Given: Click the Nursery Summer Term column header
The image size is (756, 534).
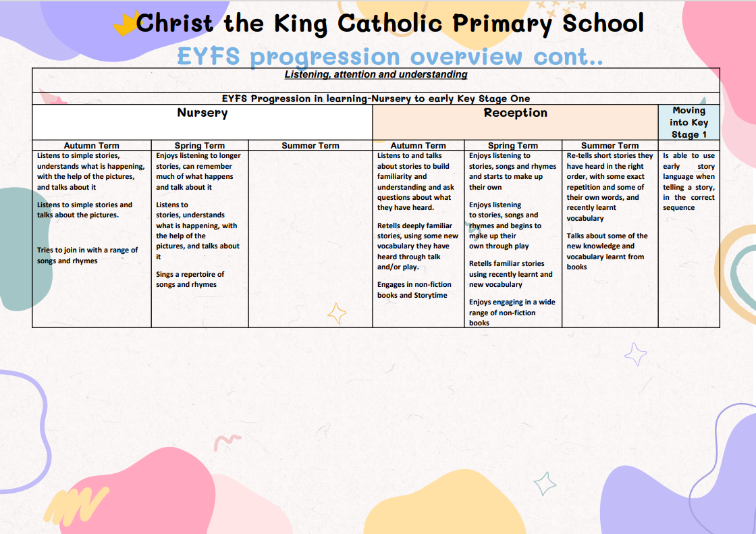Looking at the screenshot, I should (310, 145).
